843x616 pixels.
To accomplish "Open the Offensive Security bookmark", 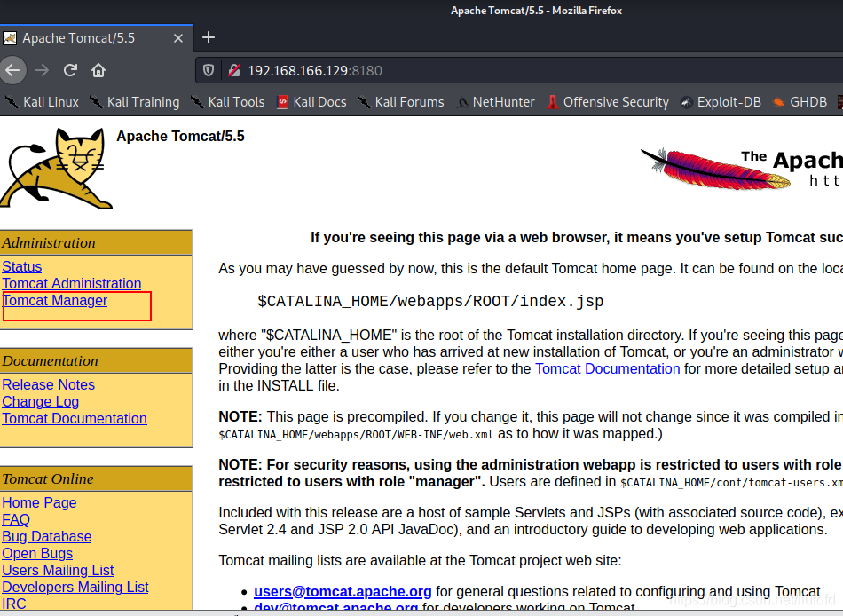I will (608, 102).
